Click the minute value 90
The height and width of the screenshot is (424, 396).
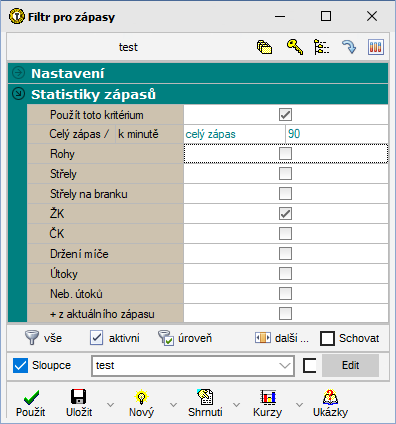pyautogui.click(x=337, y=134)
